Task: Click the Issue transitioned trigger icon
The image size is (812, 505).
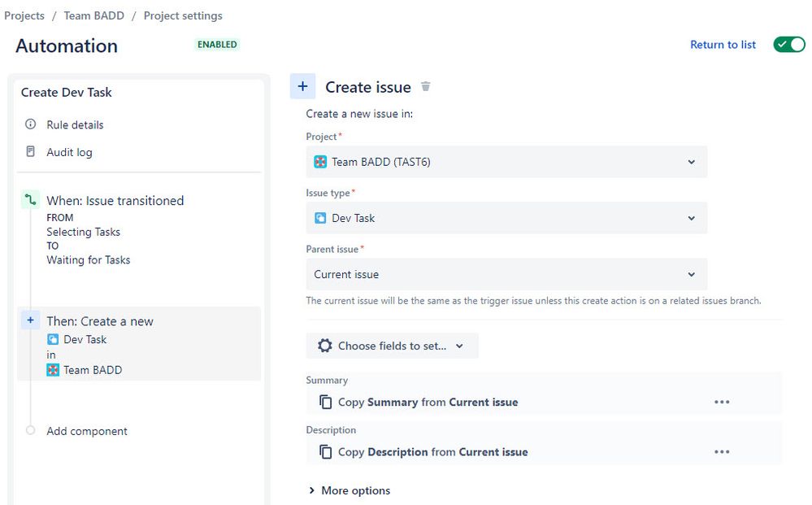Action: pos(31,200)
